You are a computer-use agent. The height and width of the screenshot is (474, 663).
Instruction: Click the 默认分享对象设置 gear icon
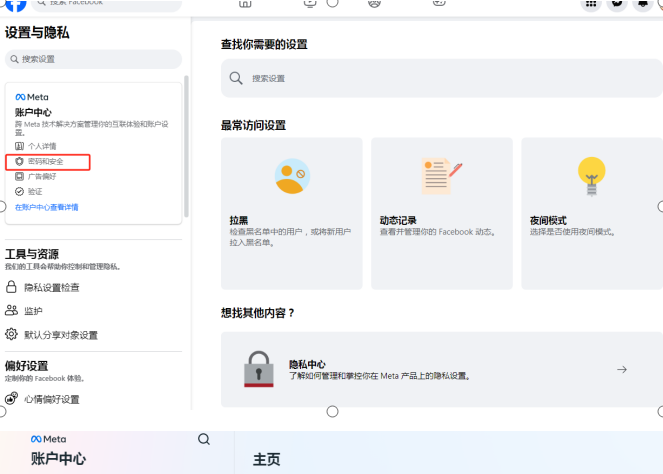12,335
